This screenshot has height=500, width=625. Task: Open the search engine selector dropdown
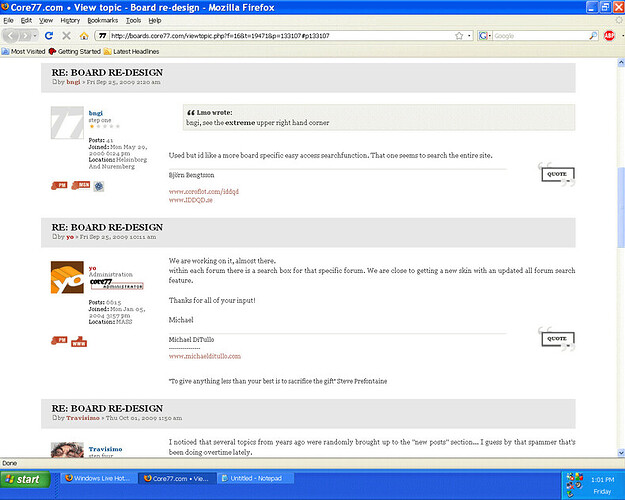(485, 36)
